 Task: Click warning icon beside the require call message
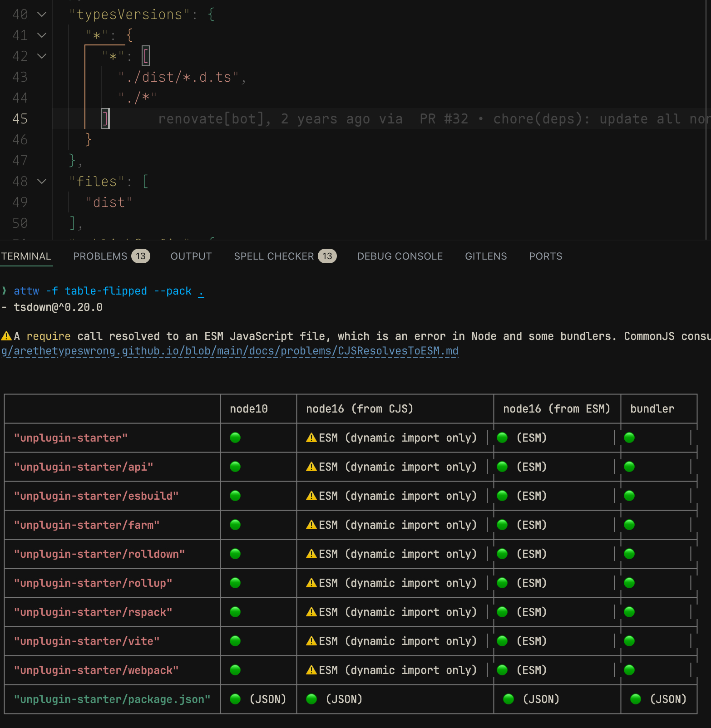point(6,336)
